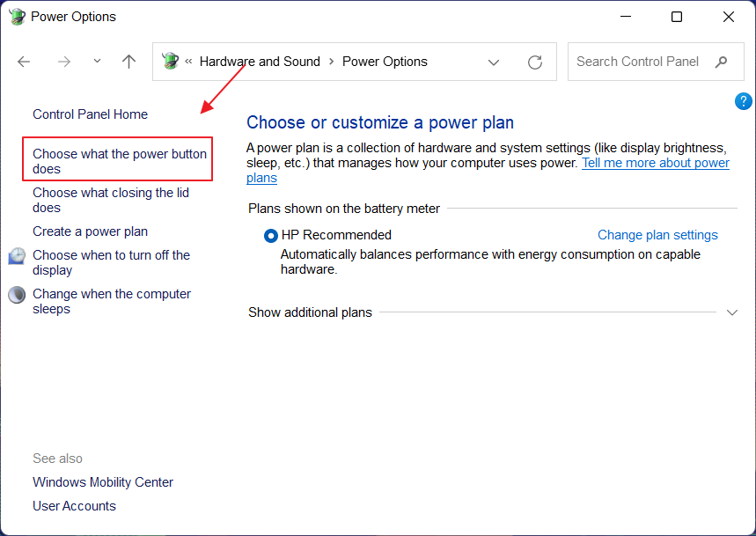Image resolution: width=756 pixels, height=536 pixels.
Task: Click the Power Options icon in address bar
Action: (170, 62)
